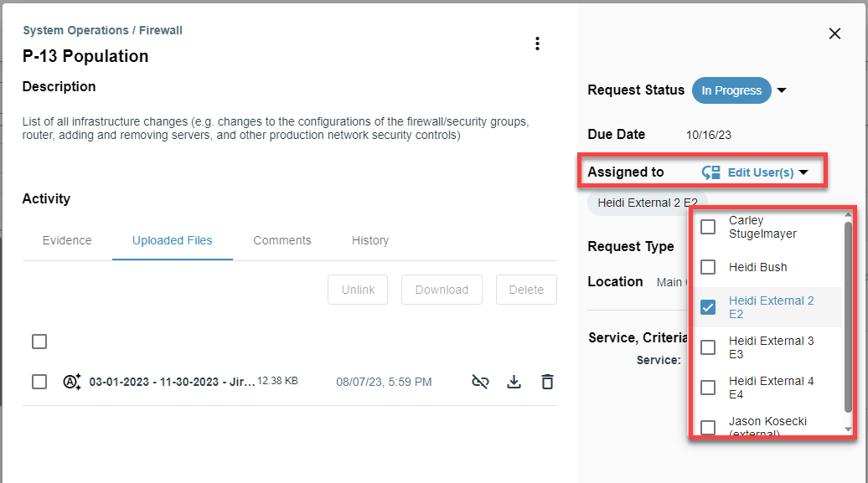Open the History tab
Screen dimensions: 868x483
(x=370, y=240)
